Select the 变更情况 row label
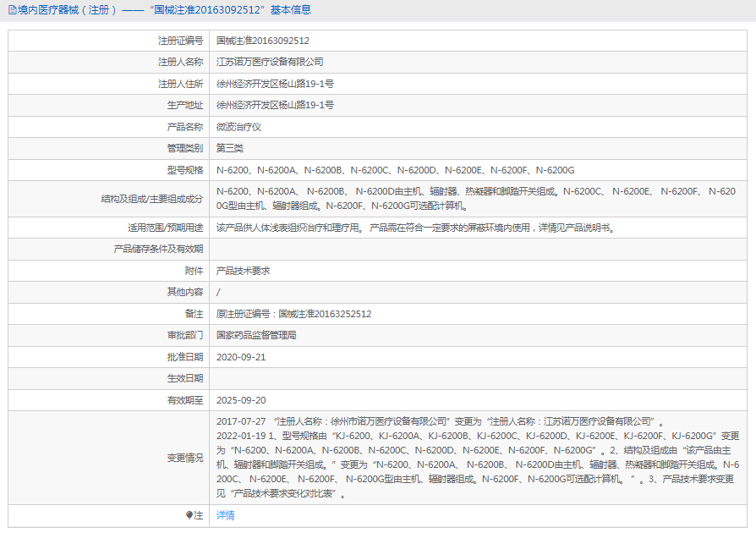This screenshot has width=756, height=533. click(x=185, y=458)
